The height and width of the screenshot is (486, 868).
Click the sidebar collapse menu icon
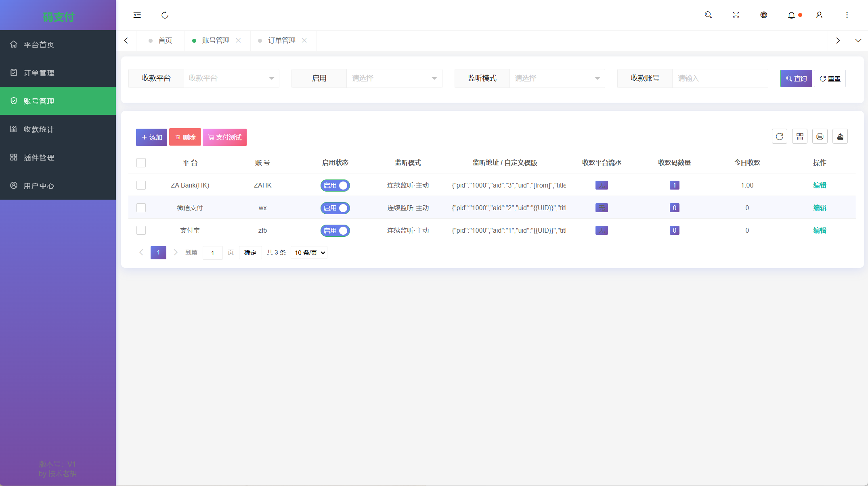click(137, 15)
